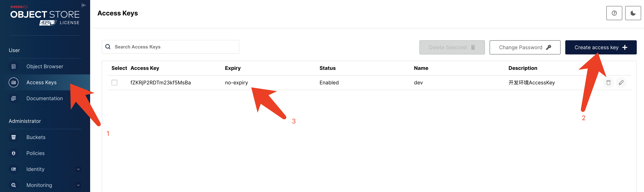The height and width of the screenshot is (192, 644).
Task: Click the trash icon for the dev key
Action: pyautogui.click(x=608, y=82)
